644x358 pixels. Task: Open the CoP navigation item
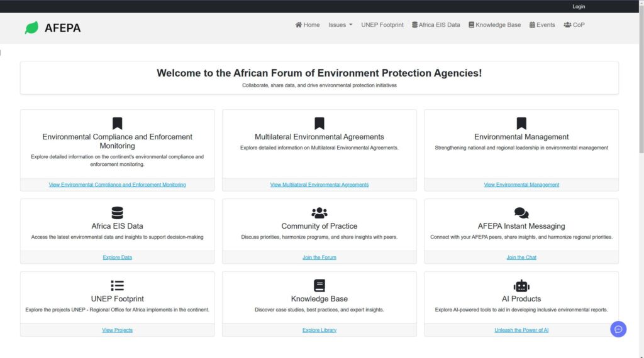[574, 25]
